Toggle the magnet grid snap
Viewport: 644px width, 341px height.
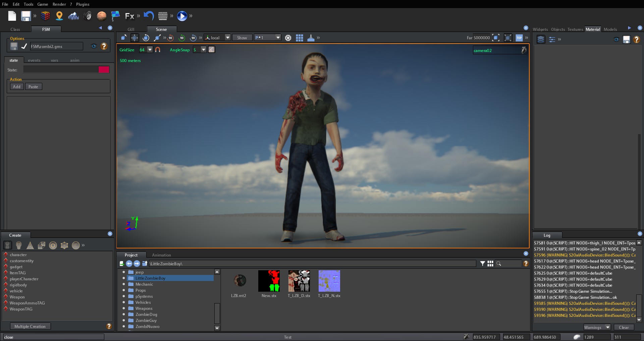pyautogui.click(x=158, y=50)
